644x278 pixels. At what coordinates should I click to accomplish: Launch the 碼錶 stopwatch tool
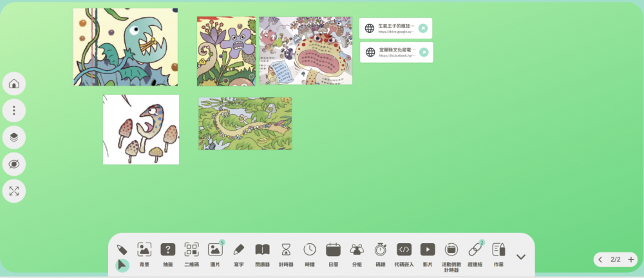pos(381,254)
